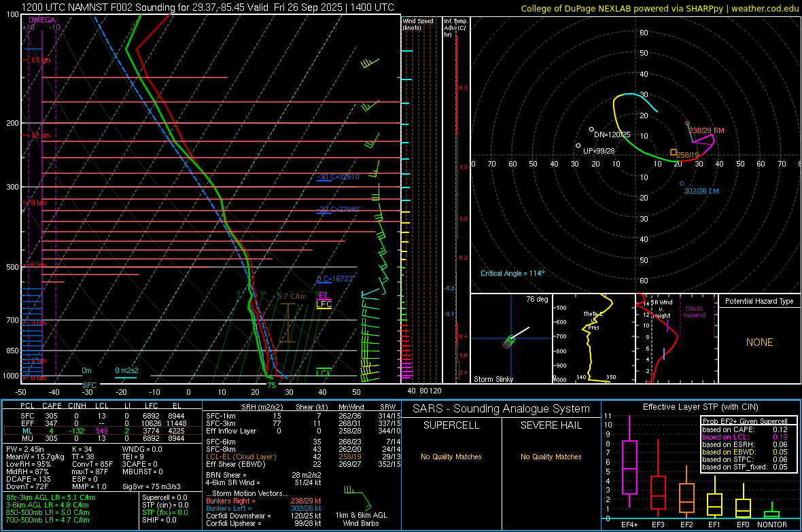Click the 0 C=16723' freezing level label

335,279
